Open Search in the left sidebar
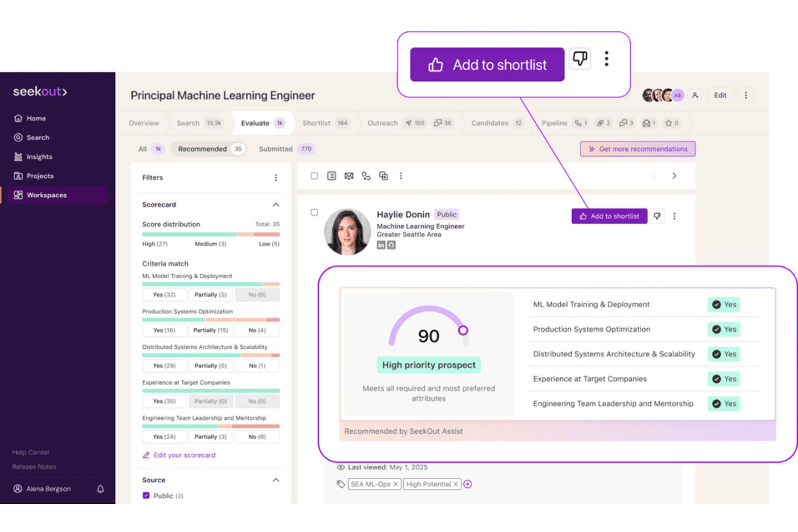This screenshot has width=798, height=532. (31, 137)
